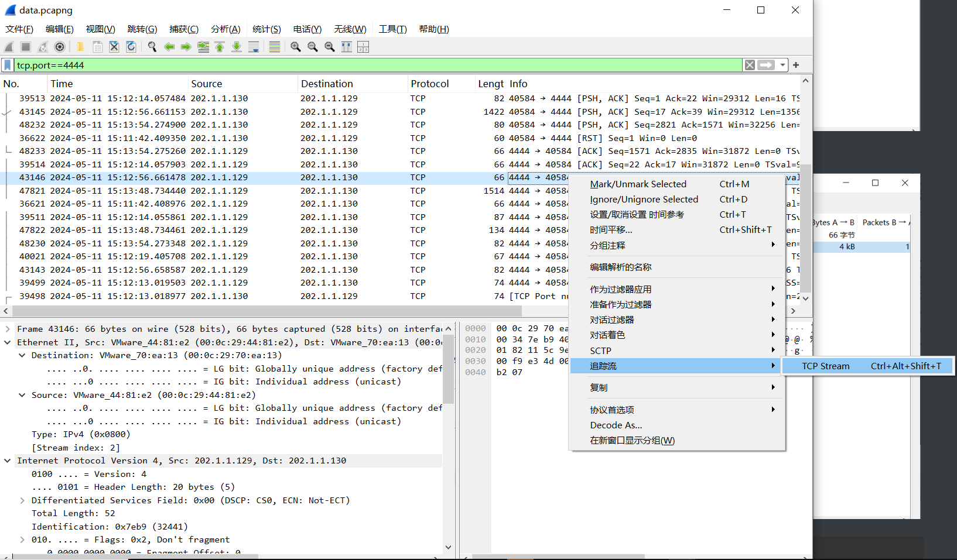Reset packet text to normal size

330,47
